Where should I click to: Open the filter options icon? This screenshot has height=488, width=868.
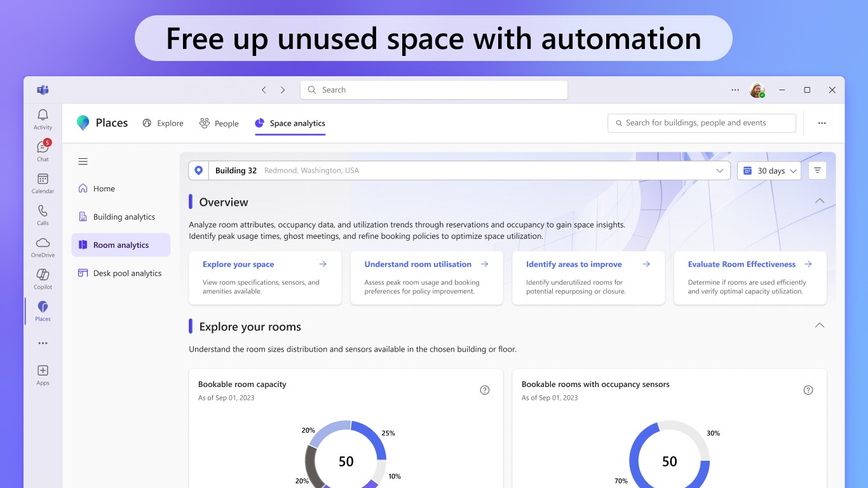coord(817,170)
